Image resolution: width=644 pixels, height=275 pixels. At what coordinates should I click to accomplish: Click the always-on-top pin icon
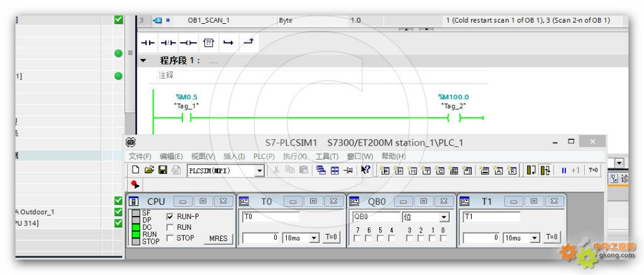pos(348,170)
